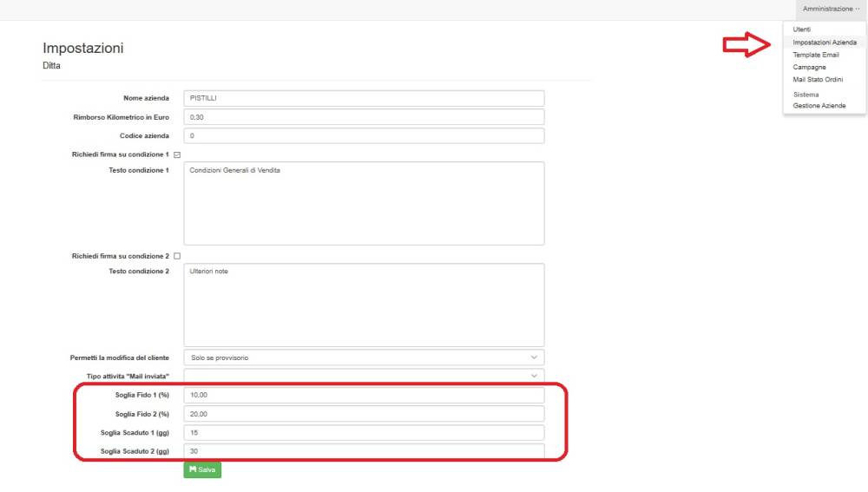This screenshot has width=868, height=492.
Task: Expand Permetti la modifica del cliente dropdown
Action: (364, 358)
